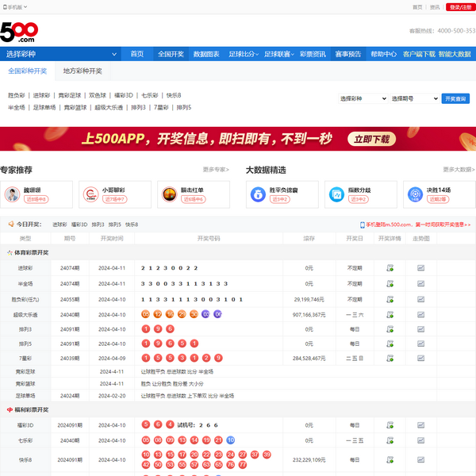Click expert 骗击红单 avatar

pyautogui.click(x=169, y=194)
